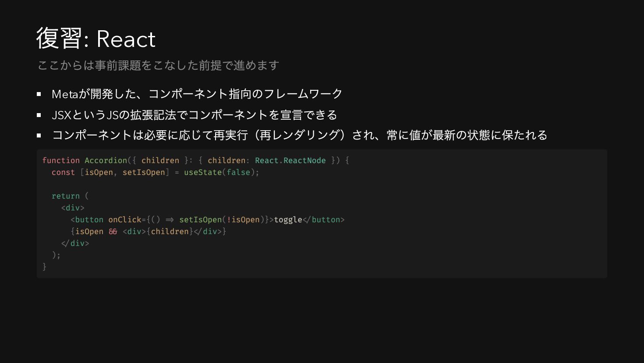The width and height of the screenshot is (644, 363).
Task: Click the '&&' operator in code
Action: pos(113,231)
